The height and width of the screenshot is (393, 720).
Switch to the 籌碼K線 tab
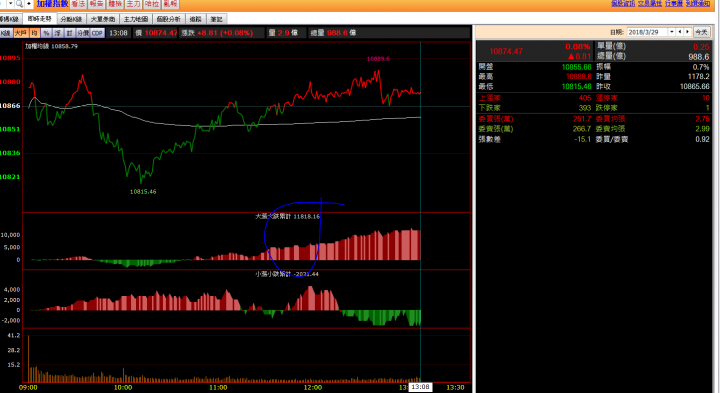(x=10, y=19)
